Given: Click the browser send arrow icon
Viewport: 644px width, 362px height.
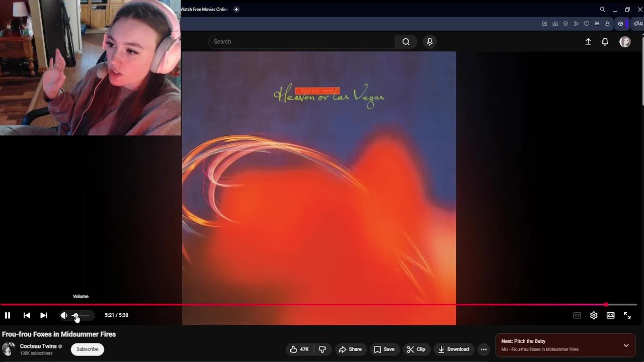Looking at the screenshot, I should 576,24.
